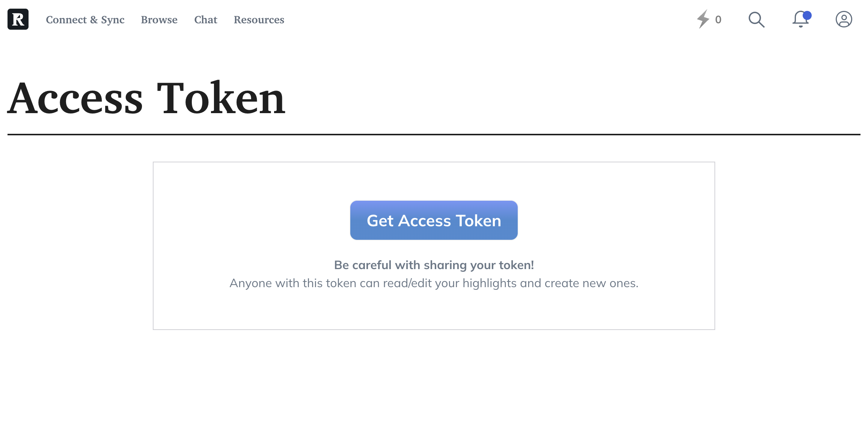This screenshot has height=439, width=868.
Task: Click the read/edit highlights description text
Action: click(434, 283)
